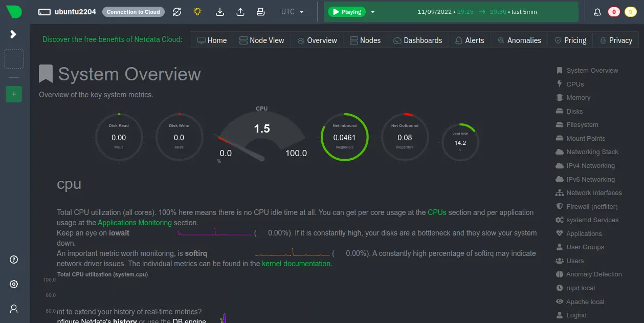
Task: Open the settings gear in the sidebar
Action: (14, 284)
